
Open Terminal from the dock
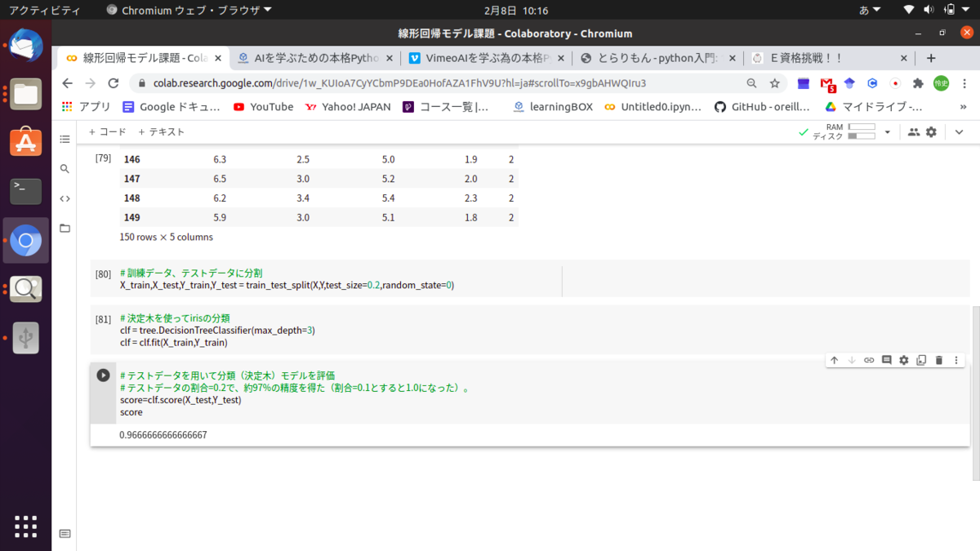[x=26, y=191]
